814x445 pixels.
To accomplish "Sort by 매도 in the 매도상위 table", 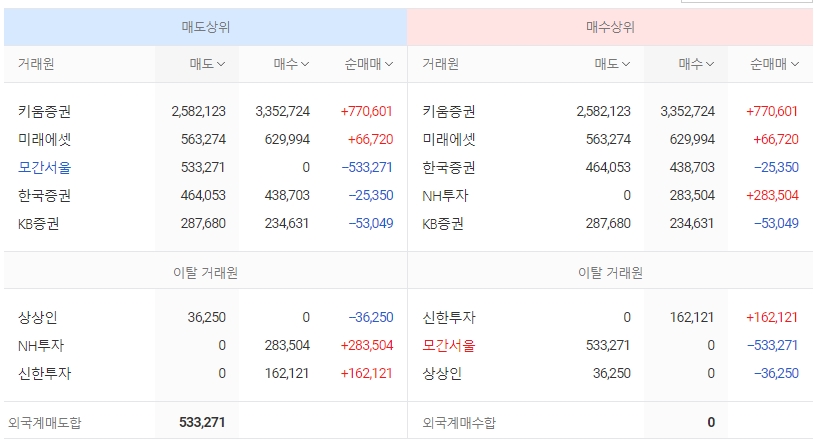I will 207,64.
